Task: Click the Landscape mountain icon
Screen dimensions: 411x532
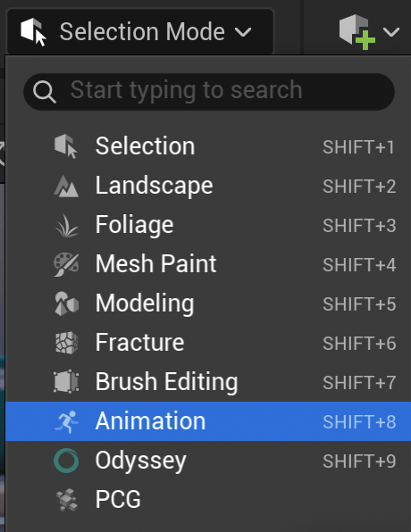Action: pyautogui.click(x=66, y=186)
